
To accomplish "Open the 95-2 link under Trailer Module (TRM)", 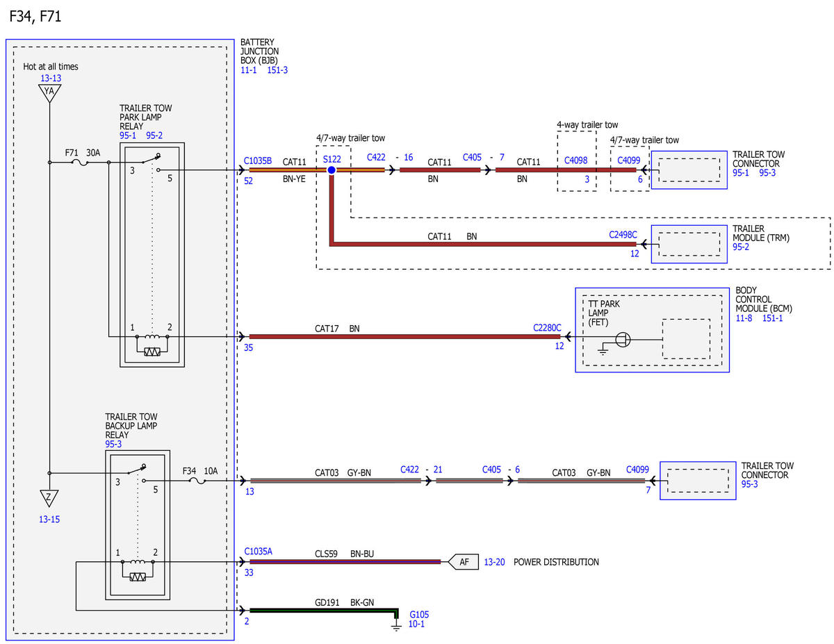I will pyautogui.click(x=742, y=247).
